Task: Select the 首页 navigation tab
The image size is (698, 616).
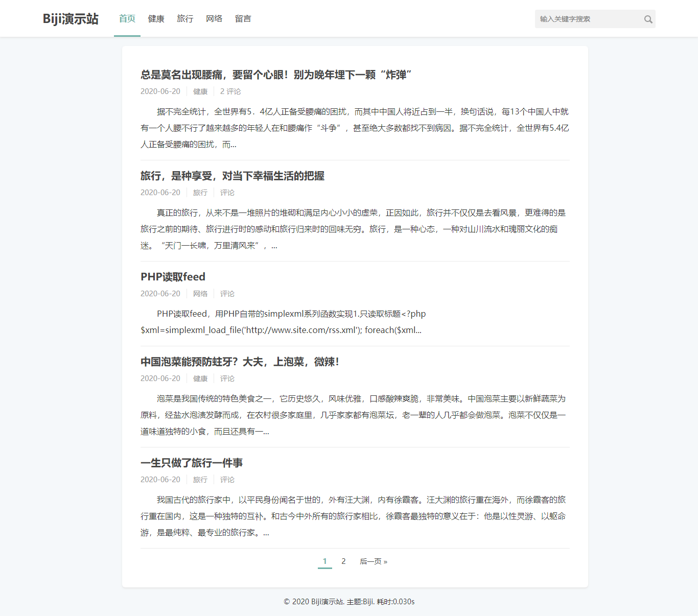Action: pos(127,19)
